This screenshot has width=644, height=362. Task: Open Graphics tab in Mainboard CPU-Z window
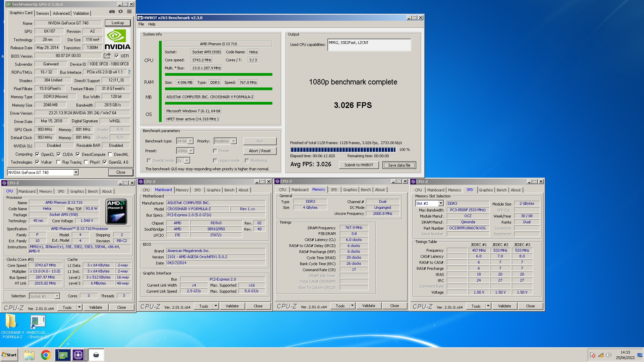click(x=213, y=190)
